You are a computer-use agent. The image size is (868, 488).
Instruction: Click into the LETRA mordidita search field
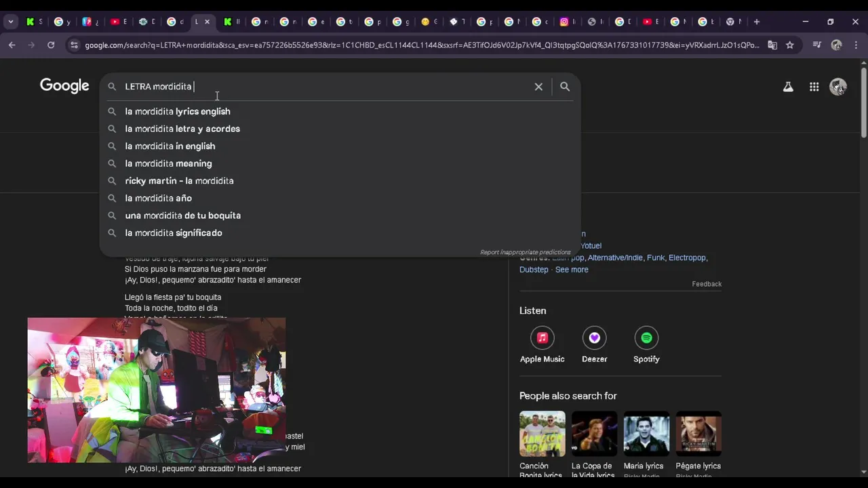pos(325,87)
